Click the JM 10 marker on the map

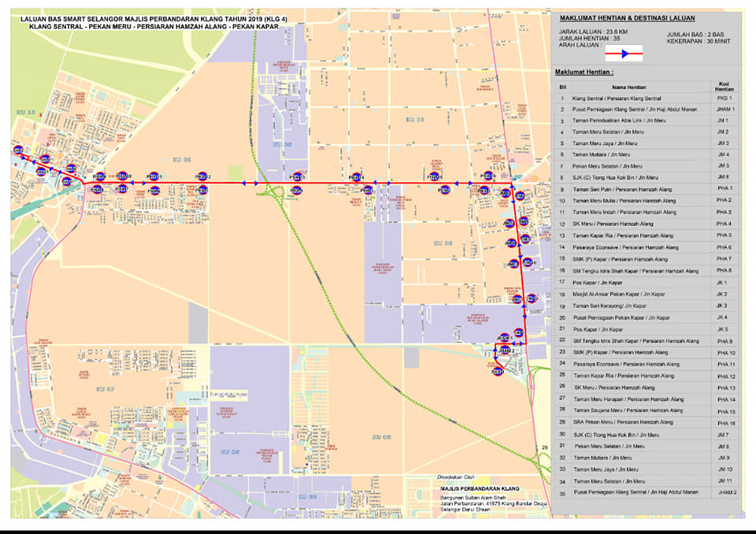[528, 262]
